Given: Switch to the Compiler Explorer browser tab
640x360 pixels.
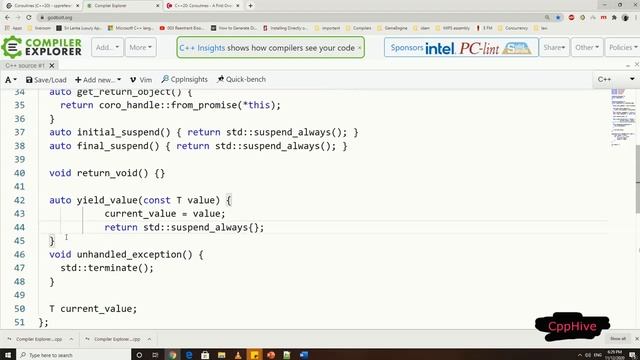Looking at the screenshot, I should point(121,6).
